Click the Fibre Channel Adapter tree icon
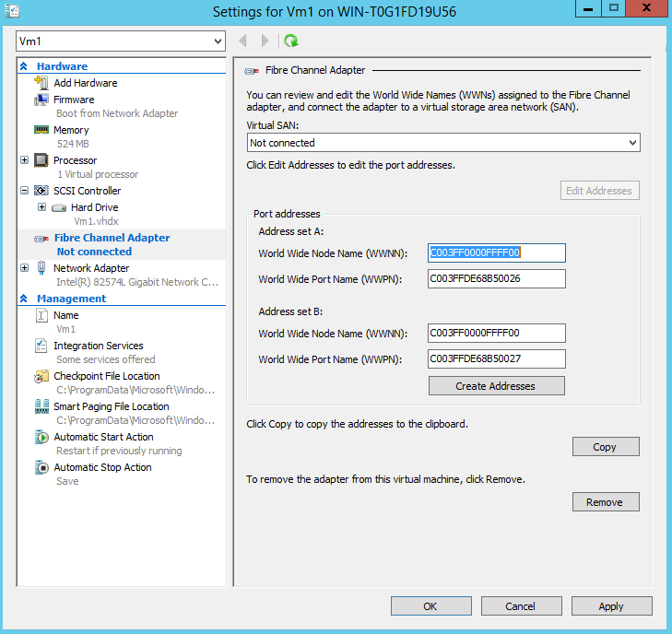 (x=41, y=239)
